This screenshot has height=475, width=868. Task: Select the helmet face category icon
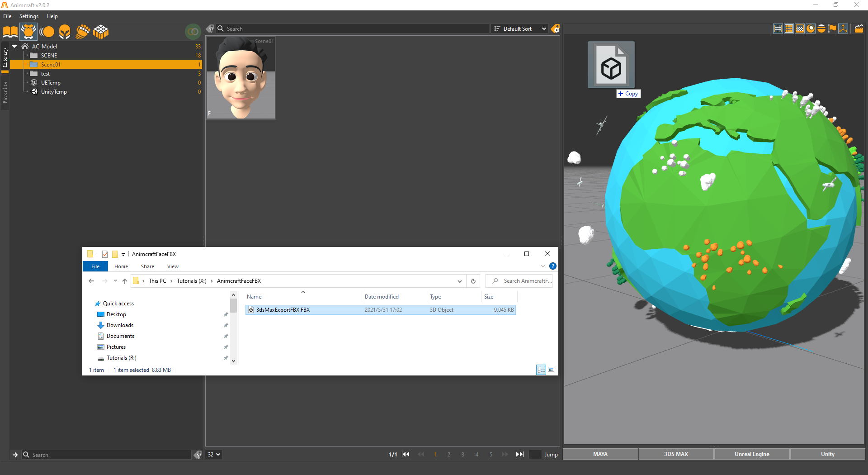(x=65, y=32)
